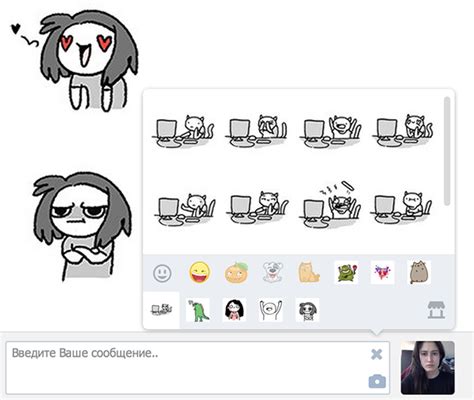474x400 pixels.
Task: Send squinting cat at computer sticker, top row
Action: click(403, 131)
